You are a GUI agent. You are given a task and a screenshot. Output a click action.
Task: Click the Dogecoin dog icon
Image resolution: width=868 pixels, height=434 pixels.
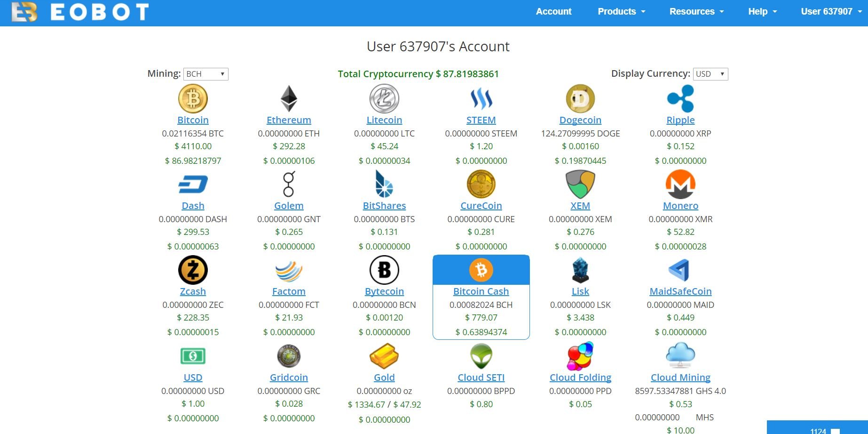pyautogui.click(x=580, y=99)
